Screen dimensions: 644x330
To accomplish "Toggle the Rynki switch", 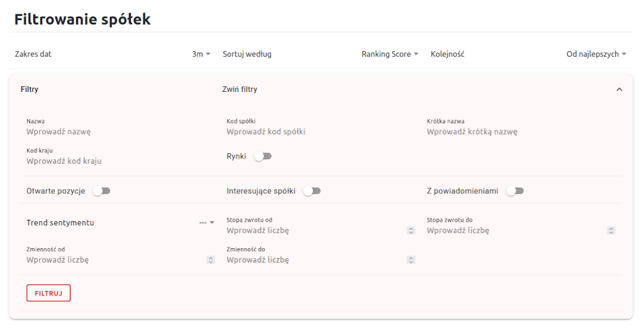I will coord(263,156).
